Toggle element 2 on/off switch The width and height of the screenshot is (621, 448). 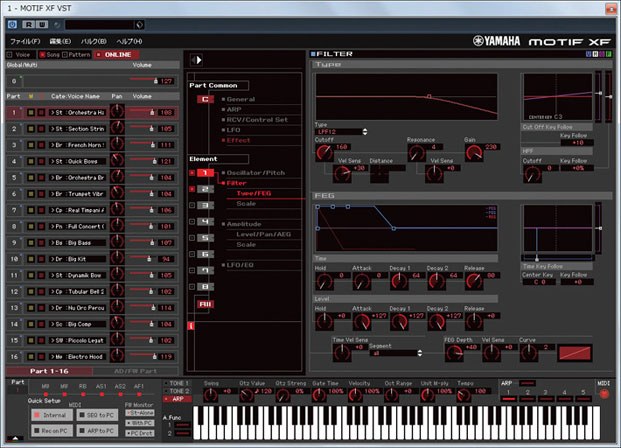192,189
